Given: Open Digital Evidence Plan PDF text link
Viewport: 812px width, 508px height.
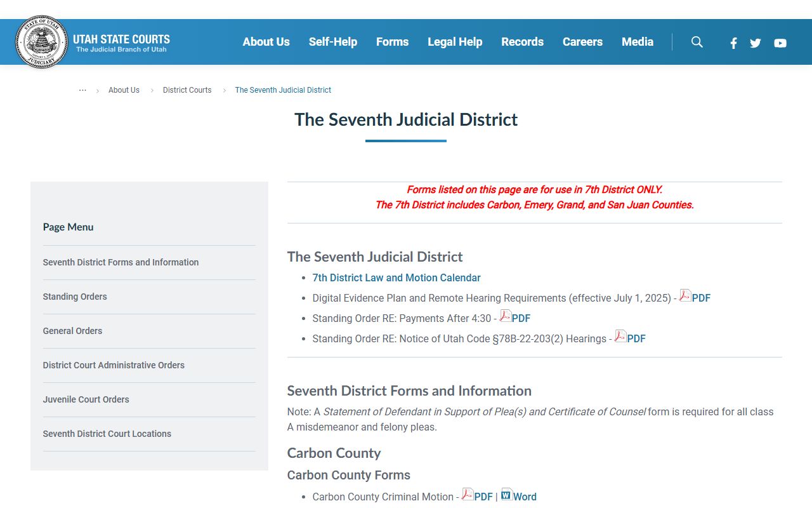Looking at the screenshot, I should tap(701, 298).
